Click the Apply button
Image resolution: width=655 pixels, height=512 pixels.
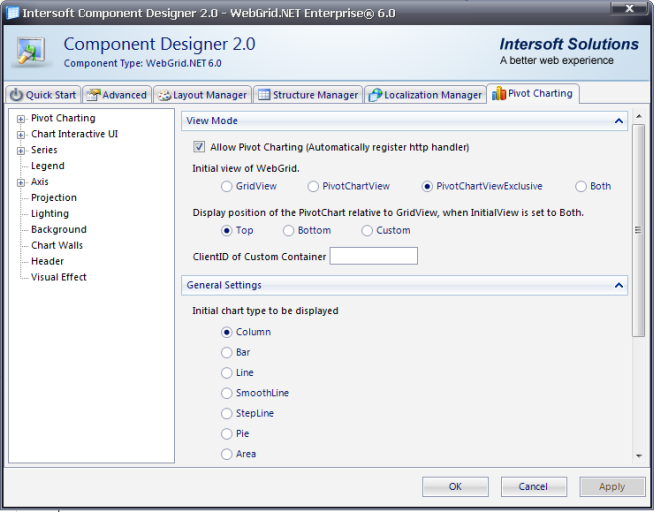pos(612,487)
